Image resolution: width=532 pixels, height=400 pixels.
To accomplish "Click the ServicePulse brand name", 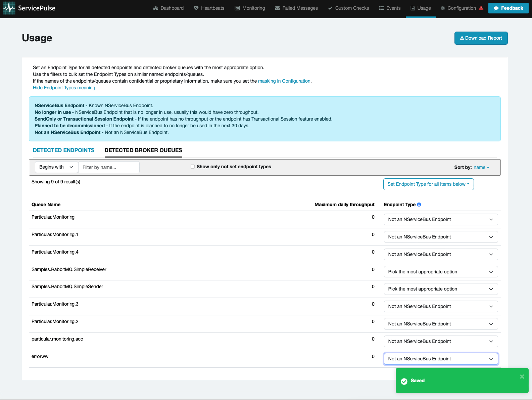I will (37, 8).
